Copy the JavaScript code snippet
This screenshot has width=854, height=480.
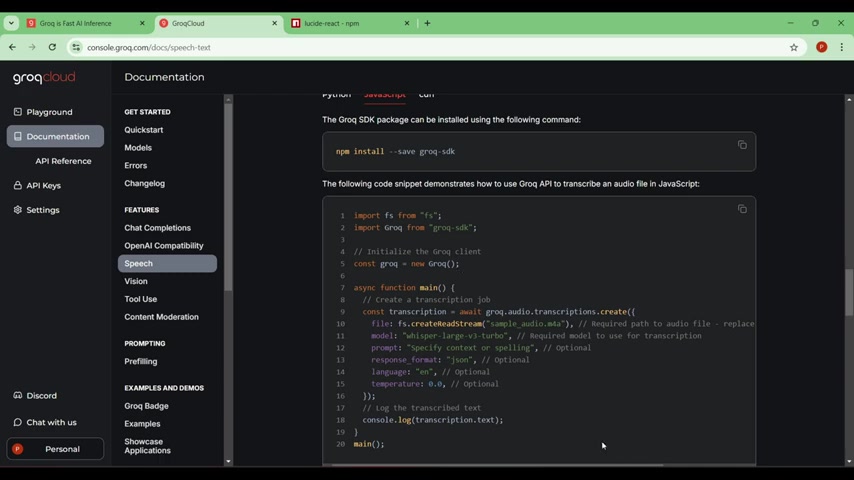pos(742,209)
